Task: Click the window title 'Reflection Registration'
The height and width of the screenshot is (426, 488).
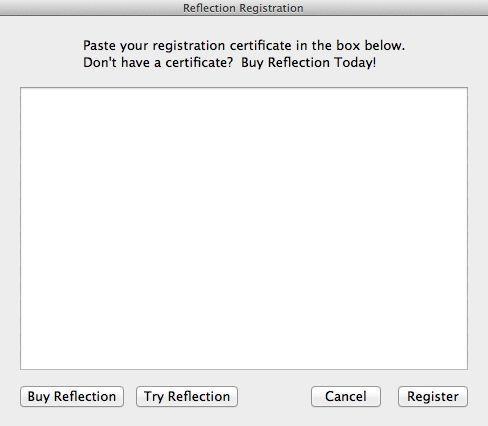Action: pyautogui.click(x=243, y=8)
